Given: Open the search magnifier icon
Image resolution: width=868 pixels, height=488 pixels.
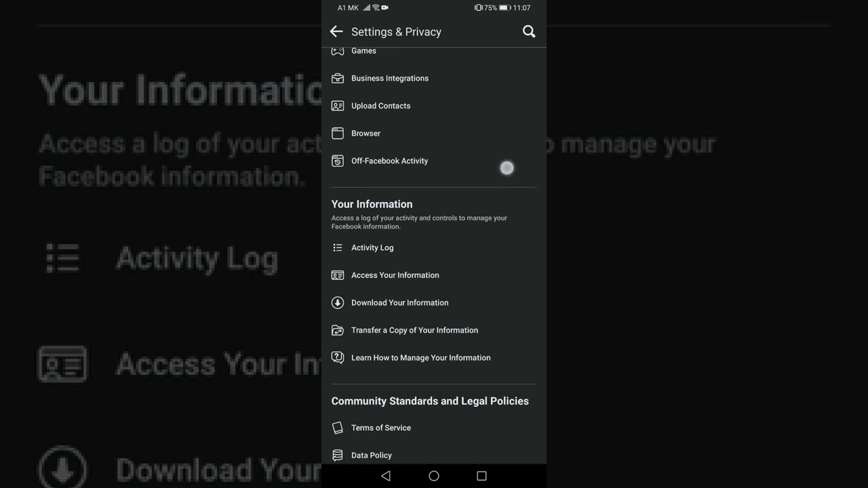Looking at the screenshot, I should (x=529, y=32).
